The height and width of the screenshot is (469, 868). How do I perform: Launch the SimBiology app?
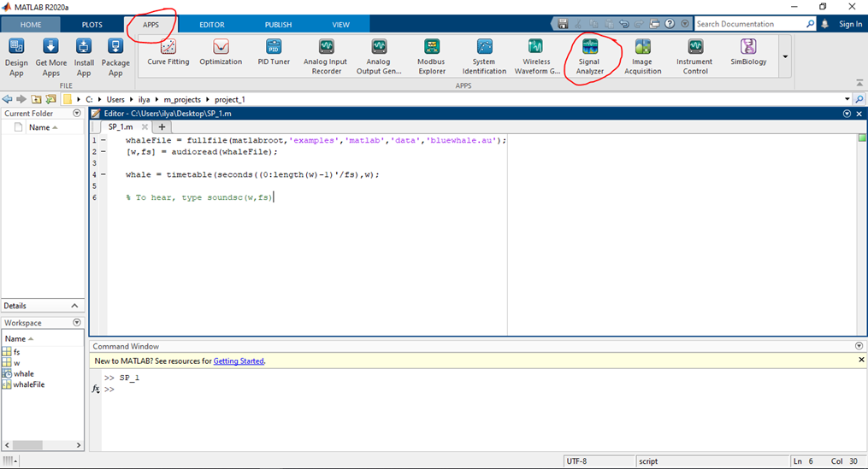point(748,53)
